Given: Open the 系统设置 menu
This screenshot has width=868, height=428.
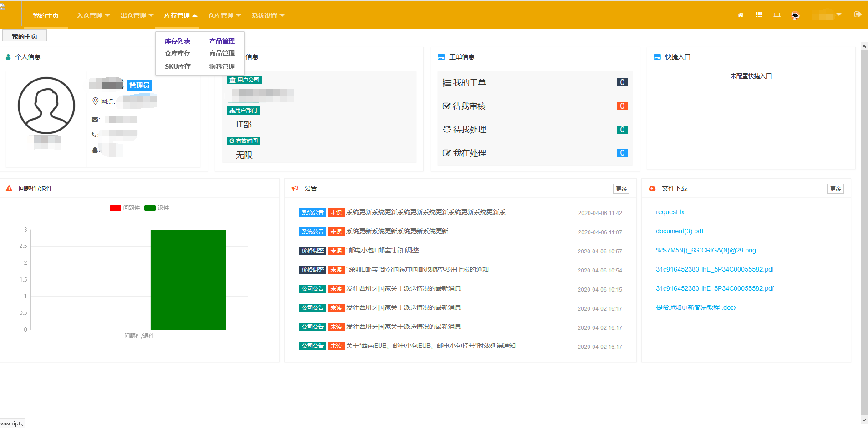Looking at the screenshot, I should (268, 15).
